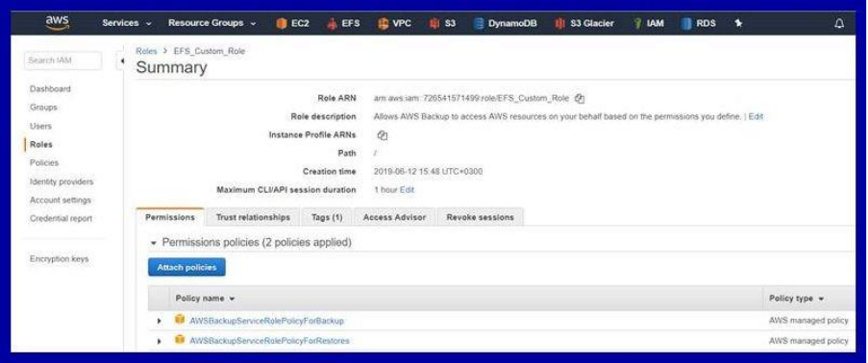Click the EFS_Custom_Role breadcrumb text
868x363 pixels.
(210, 51)
